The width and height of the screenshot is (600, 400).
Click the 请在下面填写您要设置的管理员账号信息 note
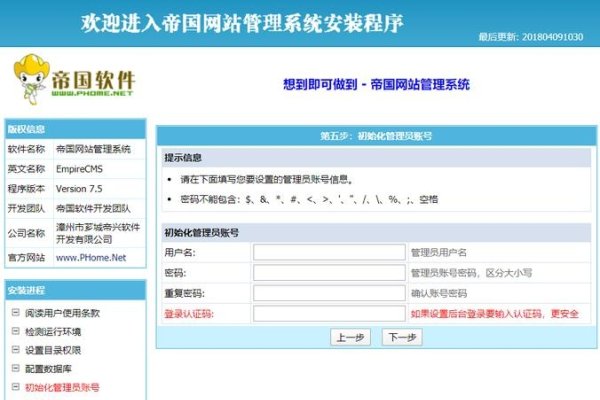click(x=267, y=180)
